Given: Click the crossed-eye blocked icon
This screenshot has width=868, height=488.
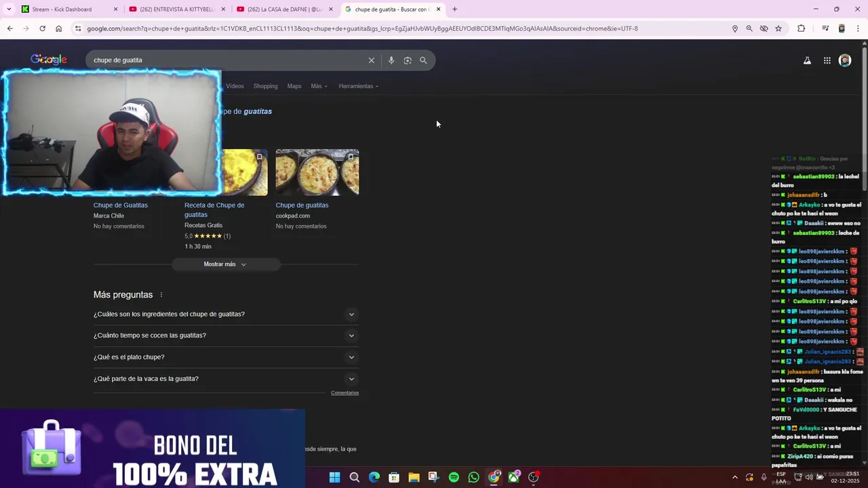Looking at the screenshot, I should [x=764, y=28].
